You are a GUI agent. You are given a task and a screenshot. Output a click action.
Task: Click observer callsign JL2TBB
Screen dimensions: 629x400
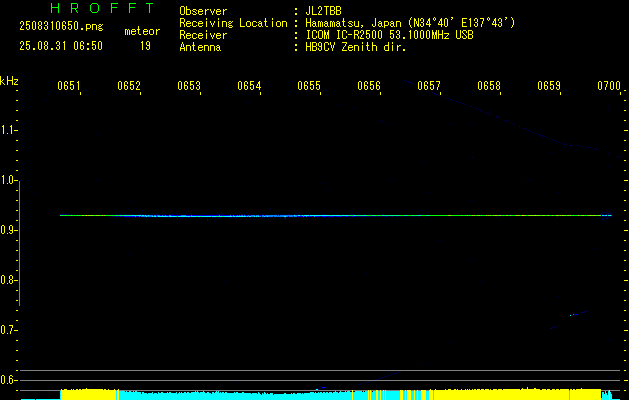(x=323, y=11)
